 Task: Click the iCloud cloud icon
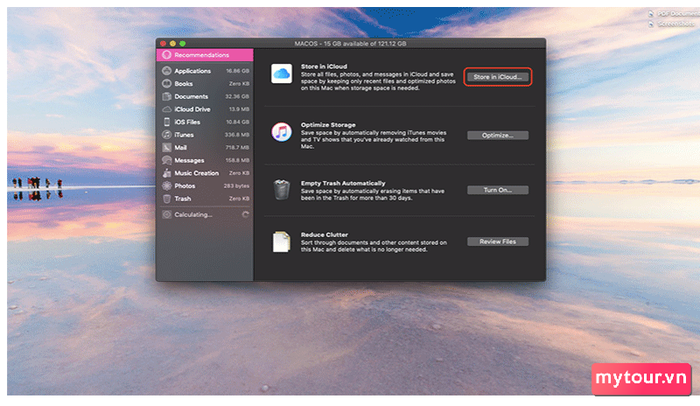(281, 74)
